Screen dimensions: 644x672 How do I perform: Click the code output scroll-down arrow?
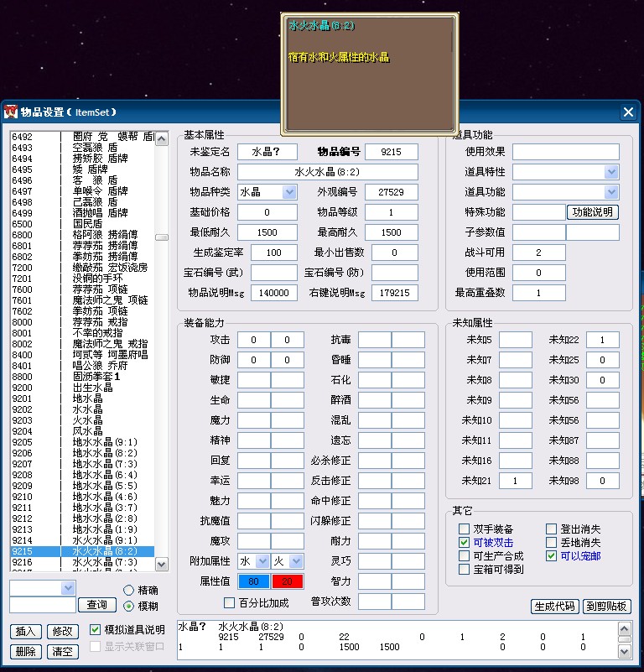click(x=625, y=651)
